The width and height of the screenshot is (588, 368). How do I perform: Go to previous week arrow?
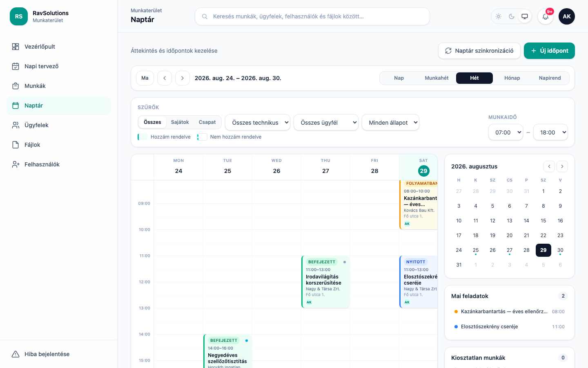click(x=165, y=78)
